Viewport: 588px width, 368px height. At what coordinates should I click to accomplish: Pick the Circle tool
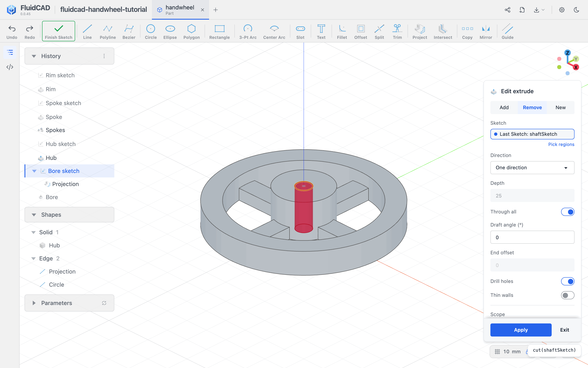151,32
